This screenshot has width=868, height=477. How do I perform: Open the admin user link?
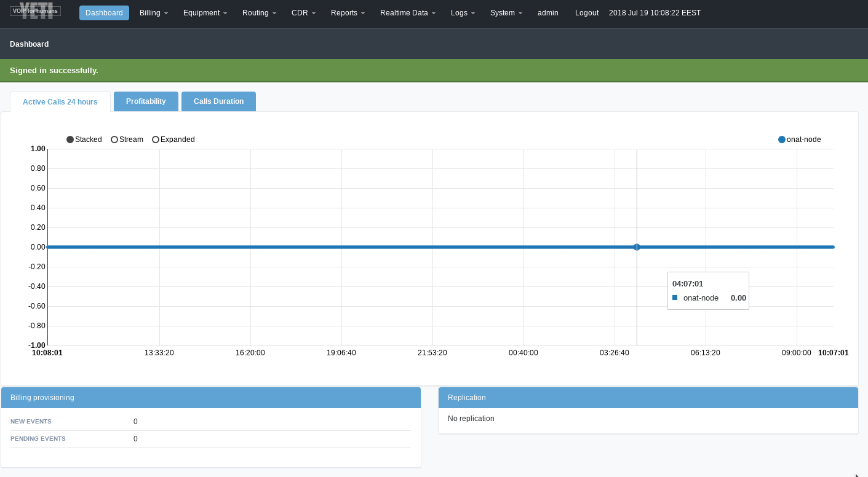(548, 13)
